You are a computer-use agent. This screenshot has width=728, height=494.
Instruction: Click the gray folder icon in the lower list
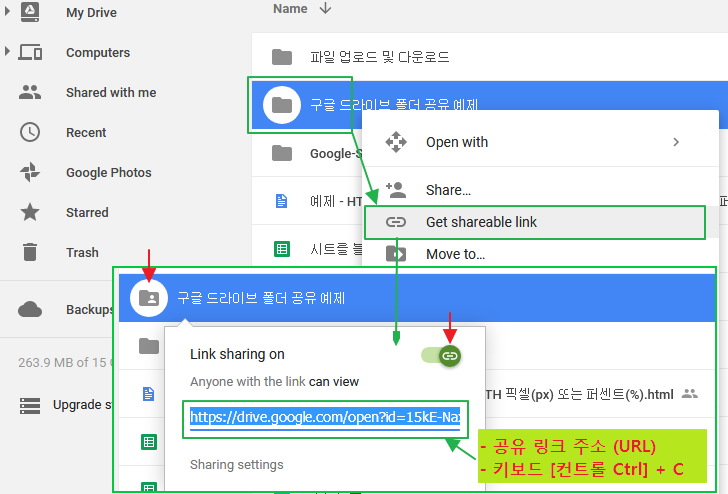[149, 346]
